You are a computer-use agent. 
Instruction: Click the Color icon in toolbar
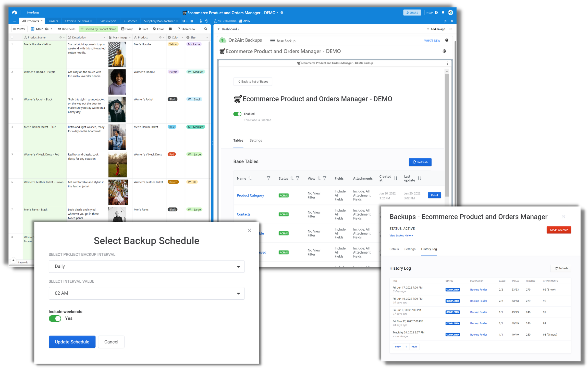click(x=158, y=29)
